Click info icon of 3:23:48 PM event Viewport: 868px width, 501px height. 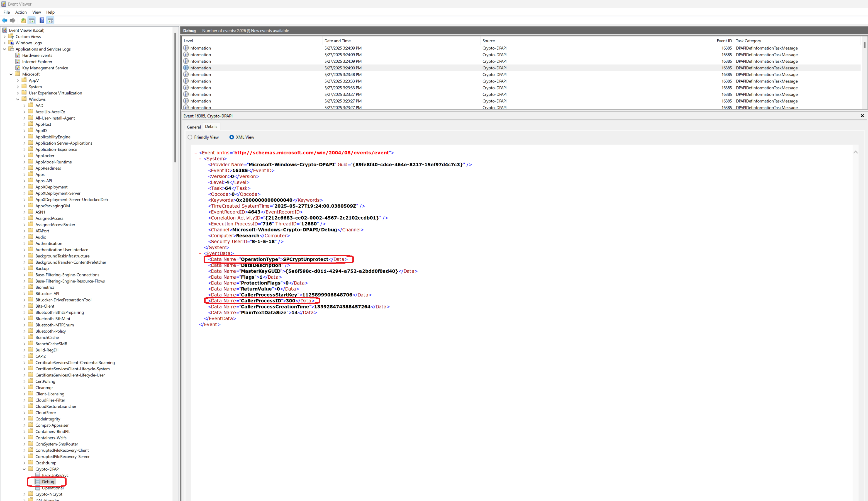click(x=186, y=74)
